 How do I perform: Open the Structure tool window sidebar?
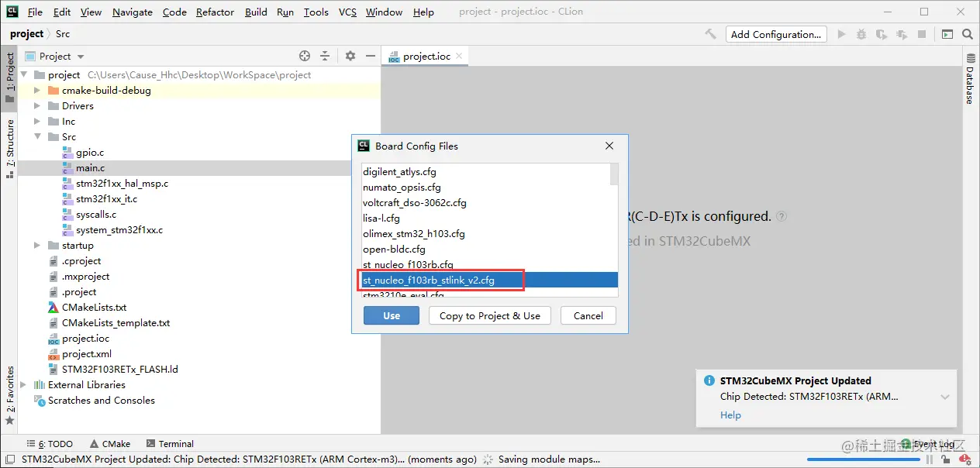(x=9, y=148)
